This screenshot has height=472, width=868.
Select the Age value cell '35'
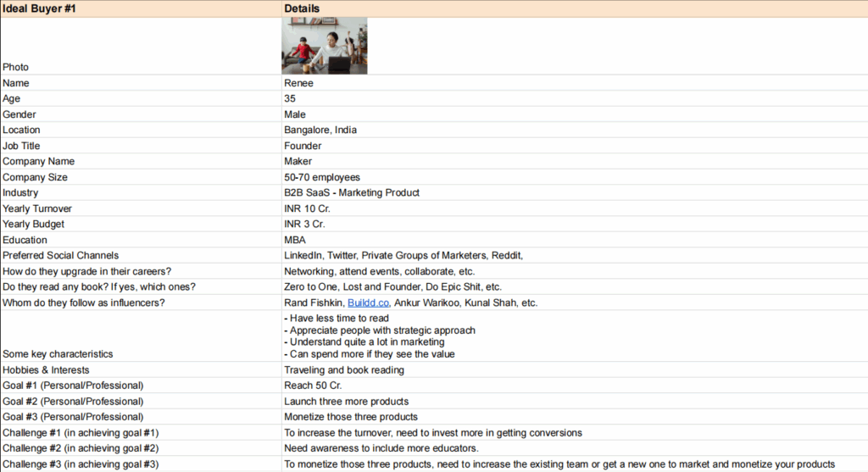pyautogui.click(x=290, y=99)
